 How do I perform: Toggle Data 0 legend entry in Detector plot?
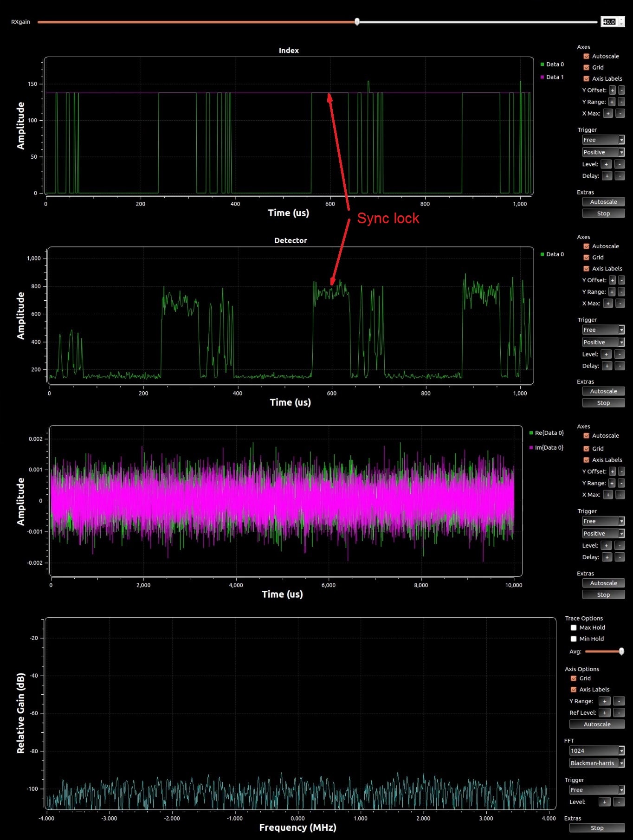[552, 254]
